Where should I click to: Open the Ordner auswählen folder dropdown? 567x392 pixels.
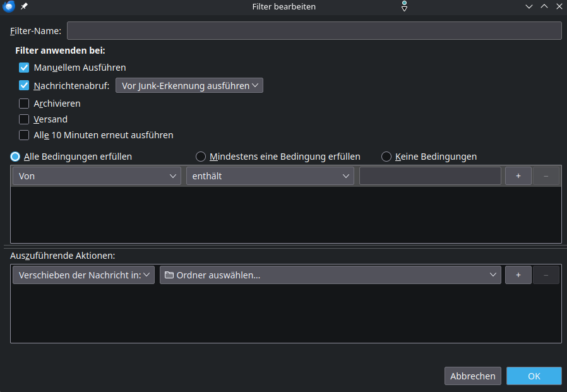point(330,275)
